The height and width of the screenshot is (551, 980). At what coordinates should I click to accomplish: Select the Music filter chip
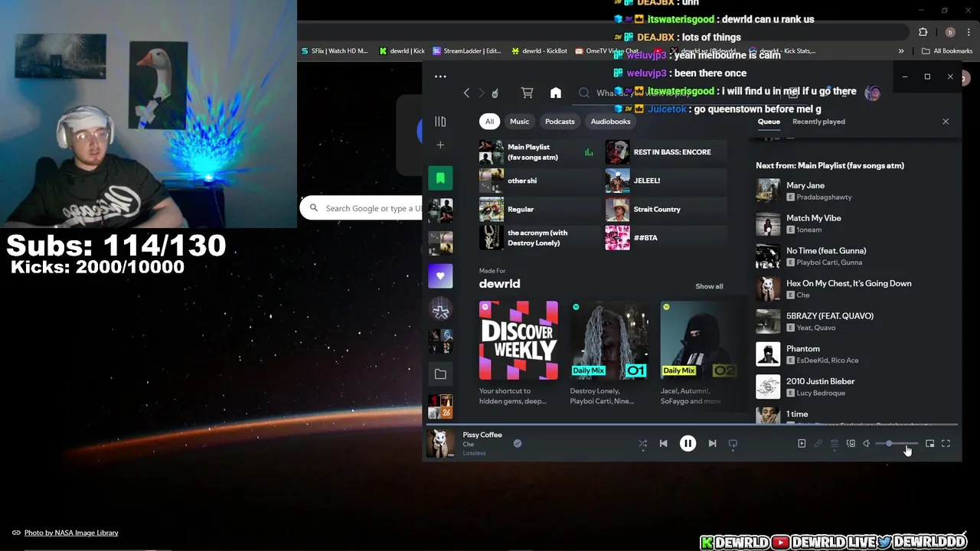tap(520, 122)
